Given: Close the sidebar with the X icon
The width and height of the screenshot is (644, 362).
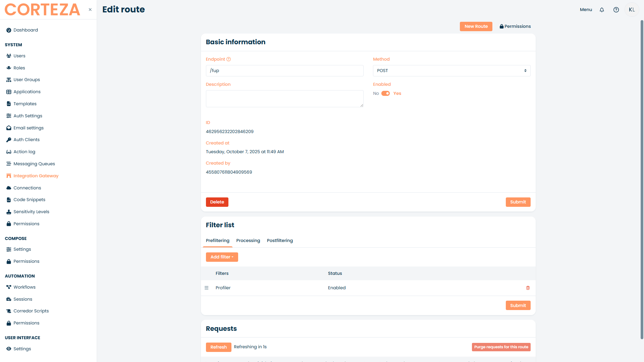Looking at the screenshot, I should 90,10.
